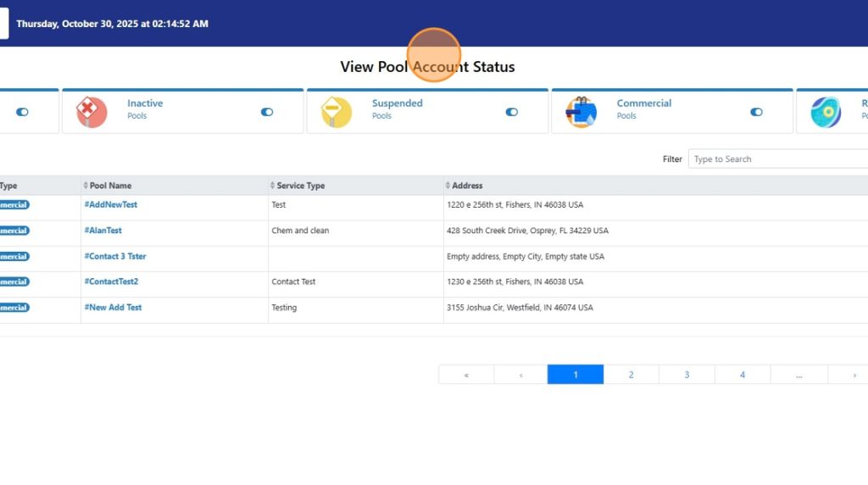The width and height of the screenshot is (868, 485).
Task: Toggle the Commercial Pools switch
Action: pyautogui.click(x=756, y=112)
